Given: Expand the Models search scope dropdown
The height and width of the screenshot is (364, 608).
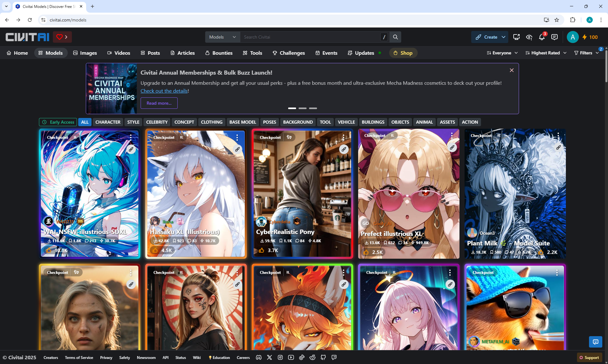Looking at the screenshot, I should pos(223,37).
